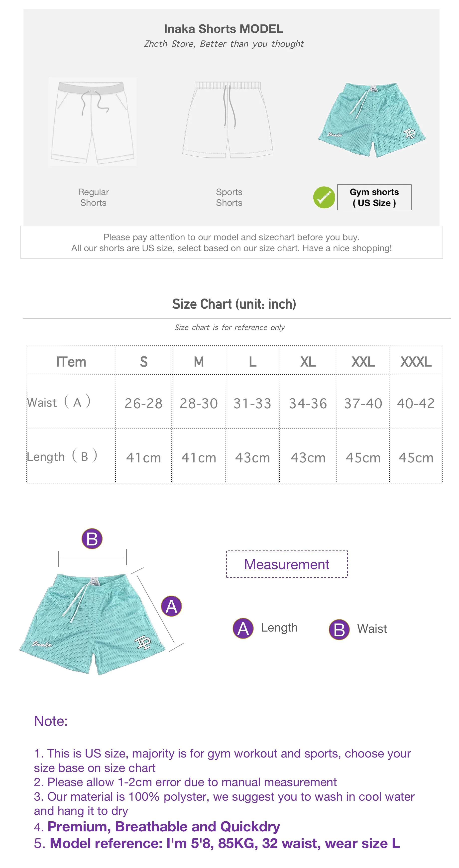Viewport: 459px width, 868px height.
Task: Click the Regular Shorts label
Action: coord(93,197)
